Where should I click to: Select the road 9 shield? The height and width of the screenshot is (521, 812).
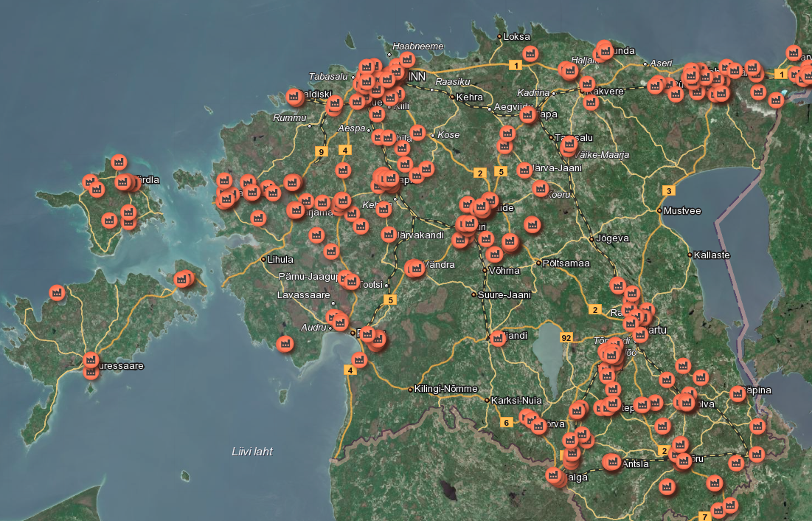[x=322, y=151]
